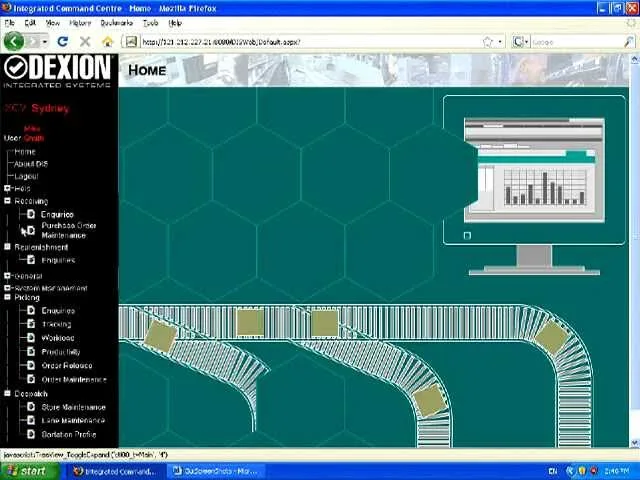This screenshot has width=640, height=480.
Task: Open the History menu in Firefox
Action: (80, 22)
